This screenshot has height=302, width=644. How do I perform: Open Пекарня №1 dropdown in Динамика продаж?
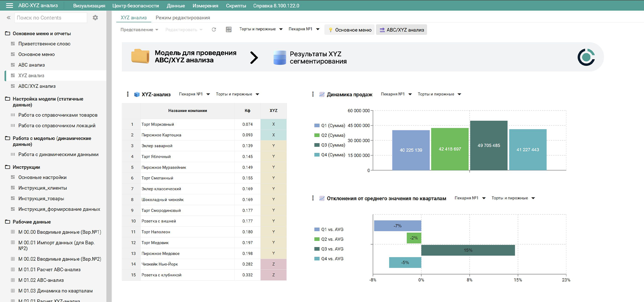tap(396, 94)
